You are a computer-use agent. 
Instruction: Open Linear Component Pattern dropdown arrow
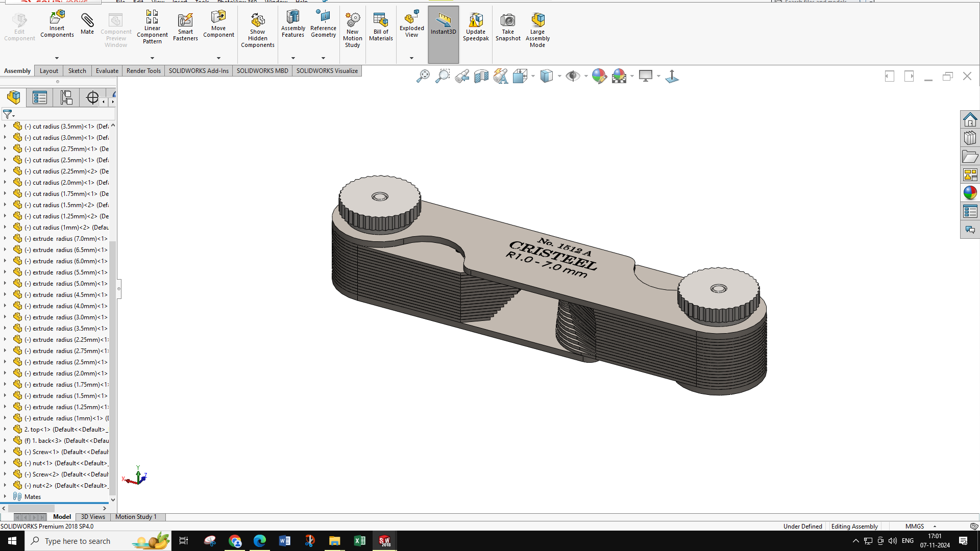coord(152,58)
